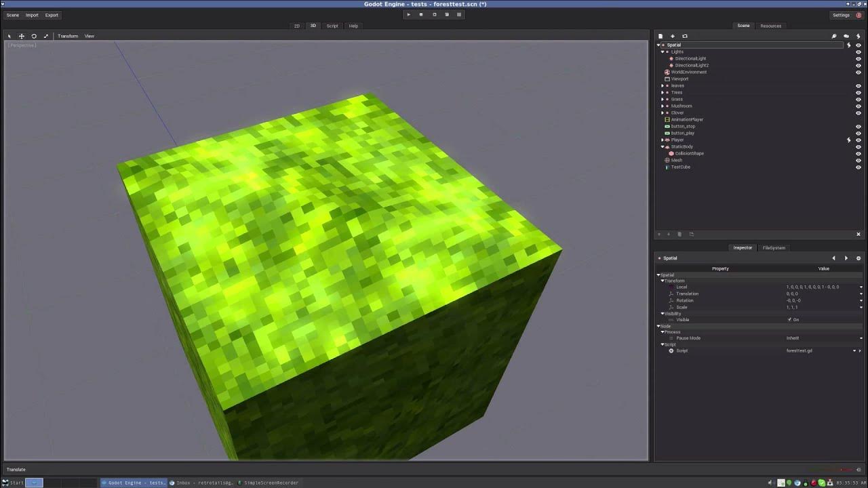Open the Help tab
The image size is (868, 488).
point(353,26)
